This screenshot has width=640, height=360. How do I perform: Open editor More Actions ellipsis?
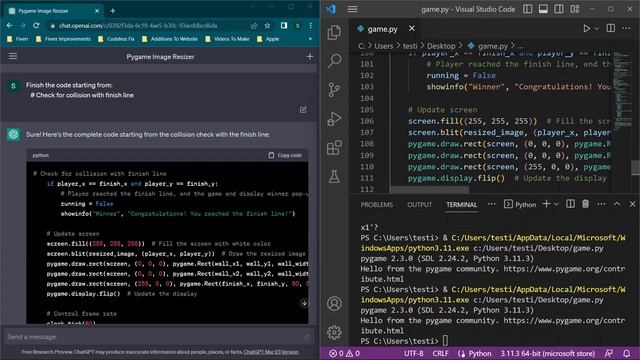[626, 28]
